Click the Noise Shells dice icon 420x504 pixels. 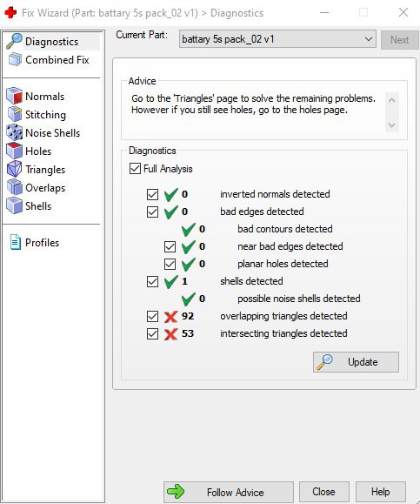coord(14,132)
